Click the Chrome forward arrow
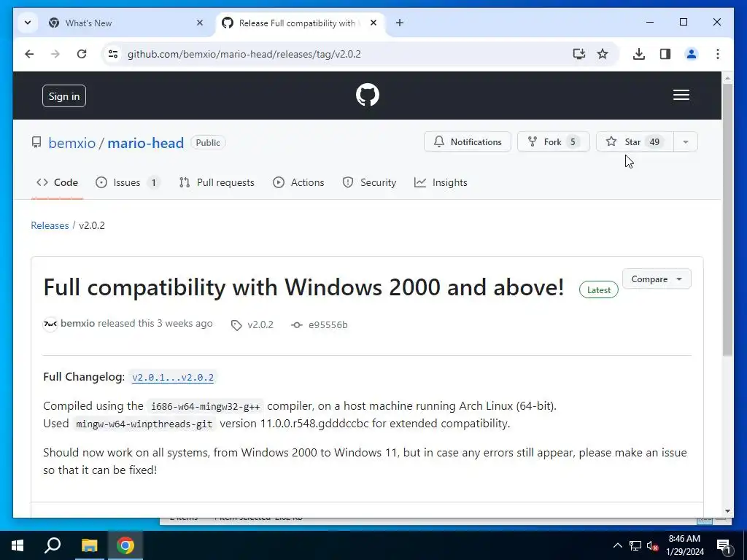The height and width of the screenshot is (560, 747). point(55,54)
